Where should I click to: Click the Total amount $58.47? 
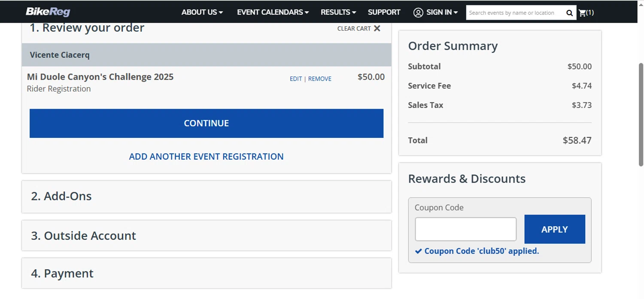tap(577, 140)
